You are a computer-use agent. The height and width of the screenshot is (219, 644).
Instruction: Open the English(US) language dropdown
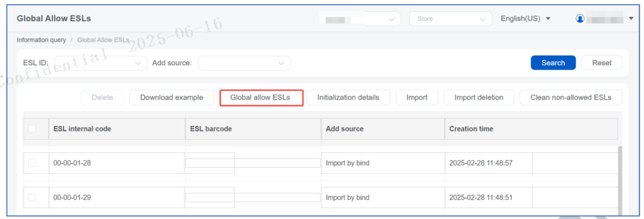pos(526,18)
